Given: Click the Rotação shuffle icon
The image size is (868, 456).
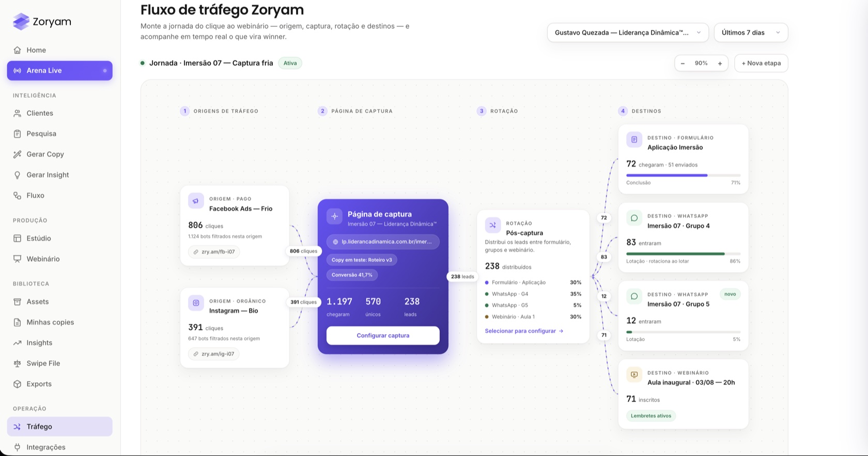Looking at the screenshot, I should 493,225.
